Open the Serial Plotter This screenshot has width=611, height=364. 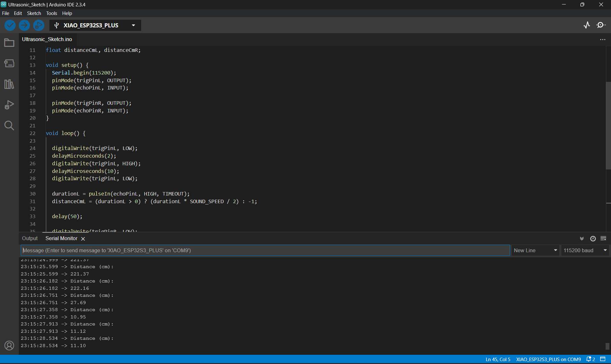point(587,25)
